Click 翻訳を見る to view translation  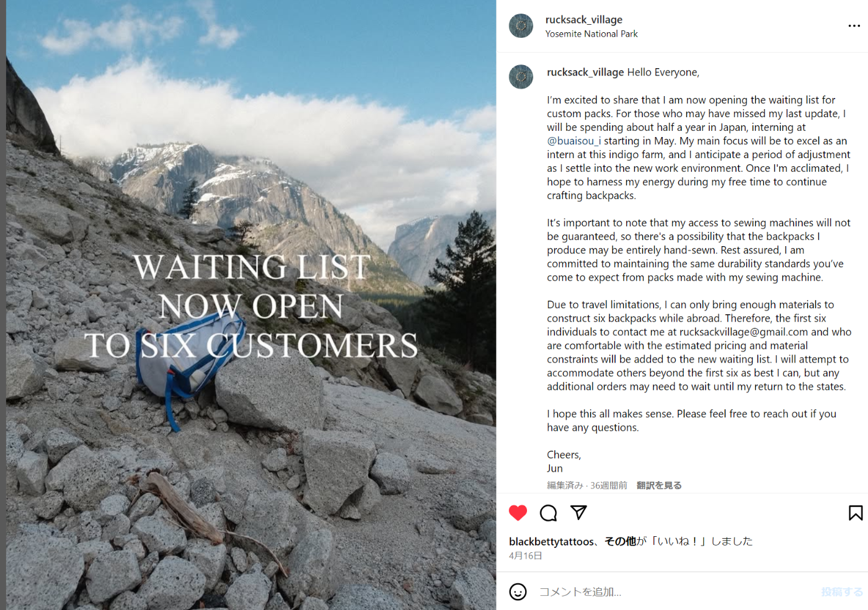pos(659,485)
